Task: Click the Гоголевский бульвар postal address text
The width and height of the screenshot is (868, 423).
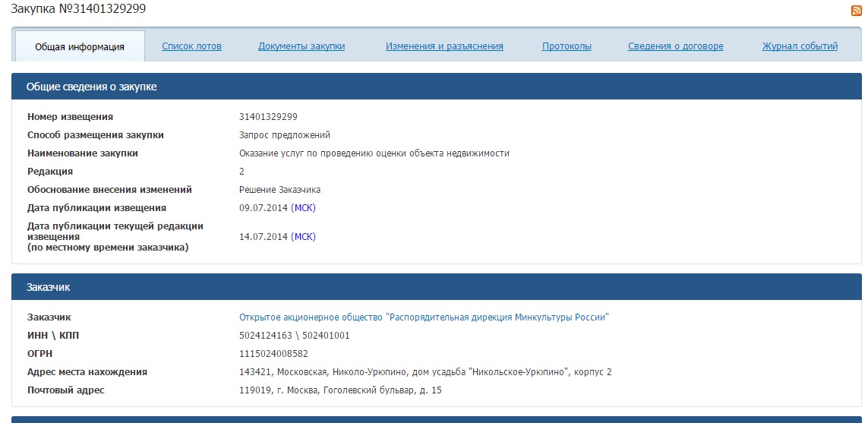Action: [x=340, y=390]
